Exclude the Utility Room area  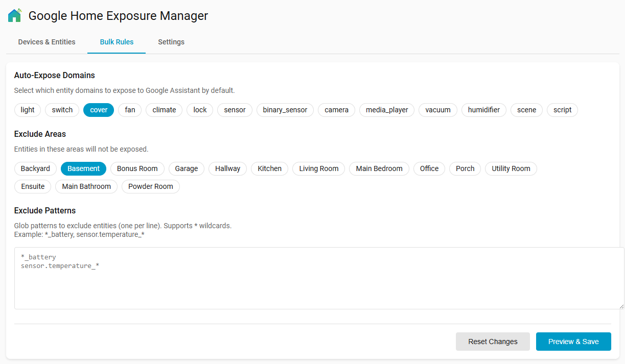[x=511, y=168]
